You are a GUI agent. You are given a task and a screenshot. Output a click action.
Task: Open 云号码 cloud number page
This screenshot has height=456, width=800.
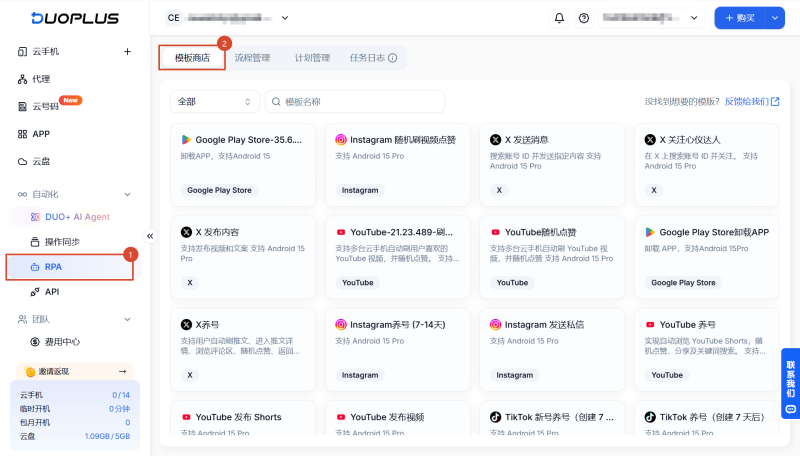tap(45, 106)
